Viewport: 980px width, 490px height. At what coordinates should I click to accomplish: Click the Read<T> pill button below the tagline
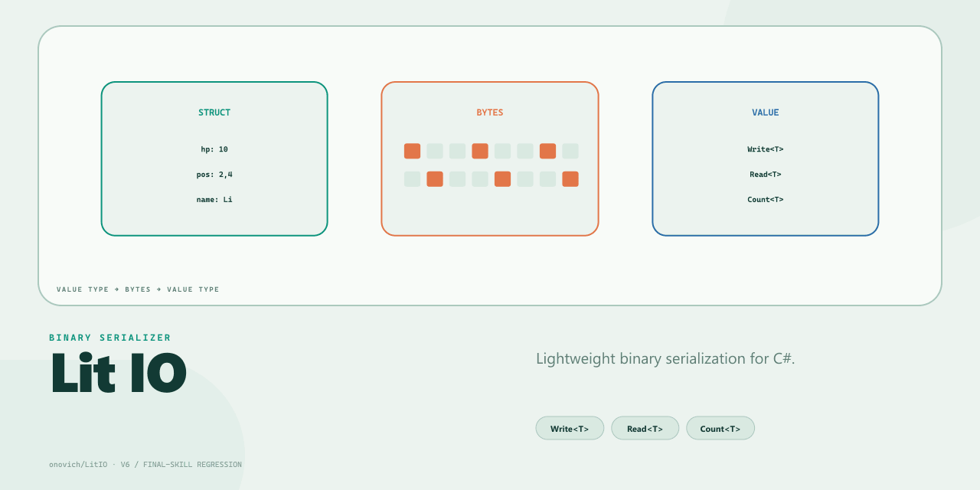[x=645, y=428]
